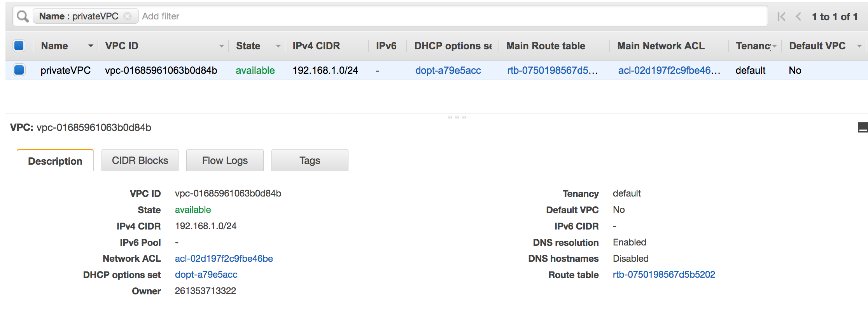Image resolution: width=868 pixels, height=320 pixels.
Task: Open the VPC ID column dropdown
Action: pos(221,45)
